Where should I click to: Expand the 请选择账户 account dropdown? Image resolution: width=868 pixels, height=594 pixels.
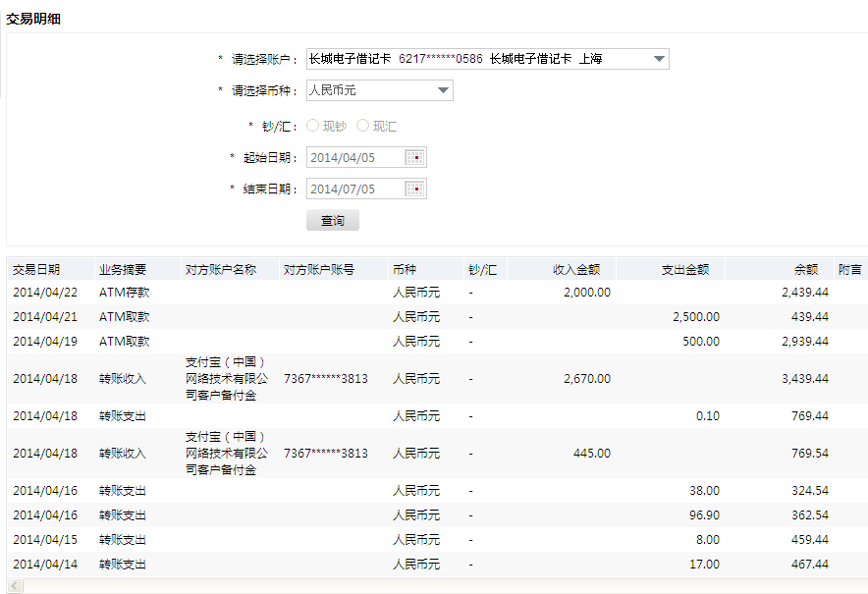488,59
